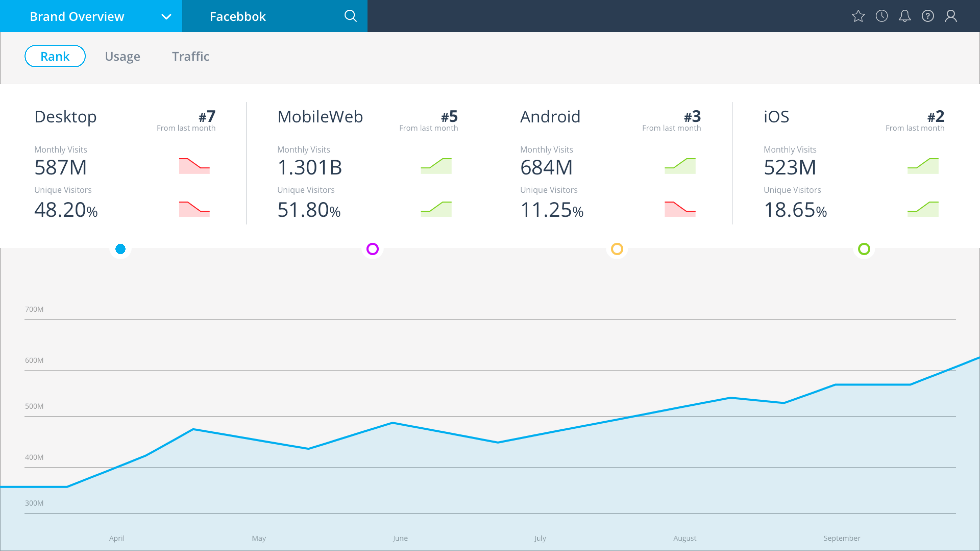This screenshot has height=551, width=980.
Task: Click the 700M y-axis label
Action: point(34,309)
